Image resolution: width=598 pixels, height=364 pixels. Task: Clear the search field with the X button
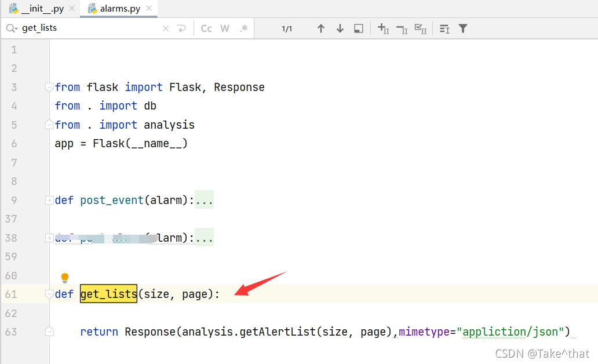165,28
